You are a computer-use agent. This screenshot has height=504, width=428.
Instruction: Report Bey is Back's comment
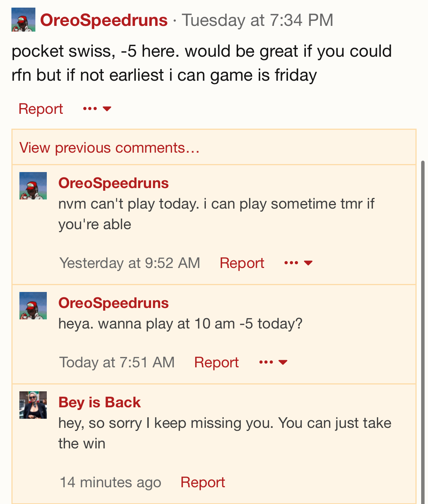(203, 482)
